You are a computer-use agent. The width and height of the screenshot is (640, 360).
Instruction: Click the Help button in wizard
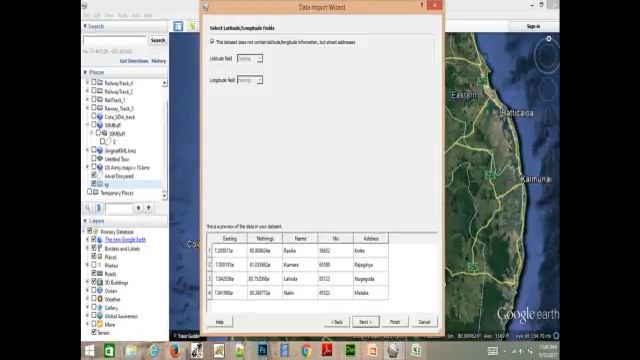click(x=220, y=322)
